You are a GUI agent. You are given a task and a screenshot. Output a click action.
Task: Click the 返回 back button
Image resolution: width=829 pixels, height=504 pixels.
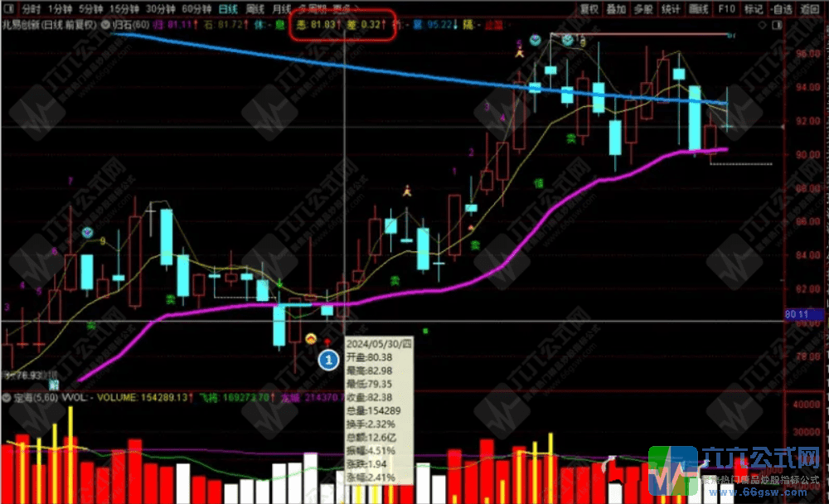810,9
